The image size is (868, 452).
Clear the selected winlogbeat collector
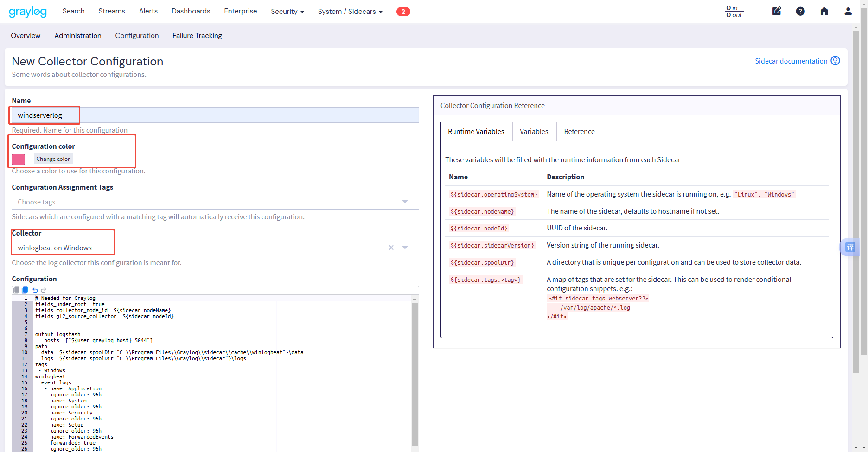pos(391,248)
